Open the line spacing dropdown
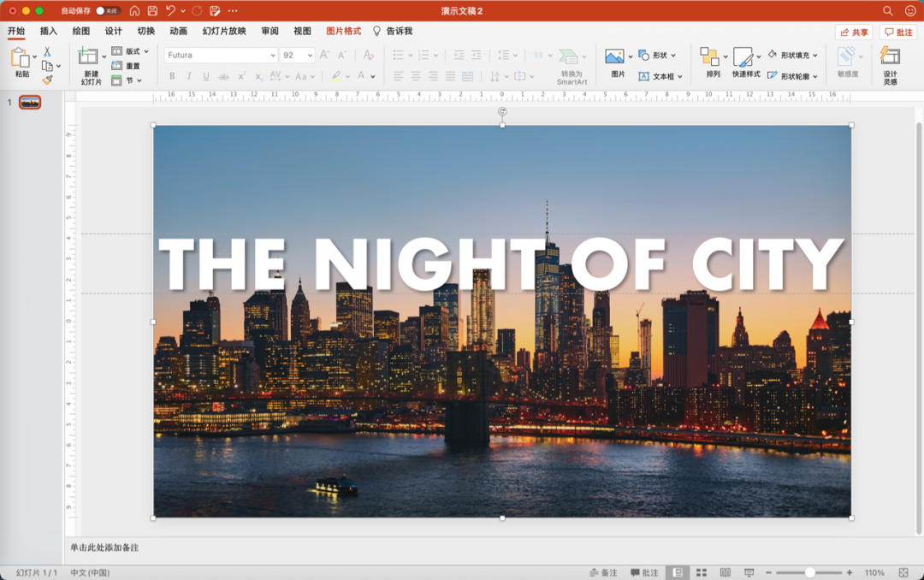Viewport: 924px width, 580px height. coord(507,55)
